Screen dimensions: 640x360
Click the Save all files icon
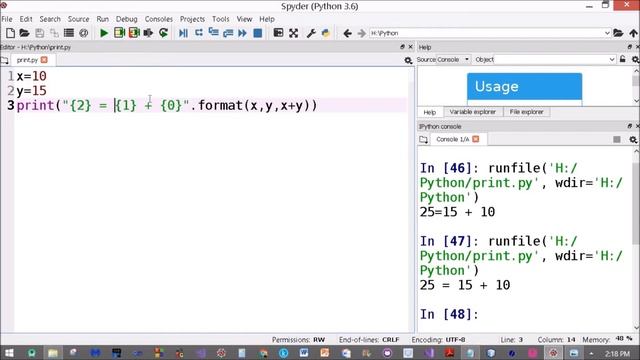click(x=54, y=33)
